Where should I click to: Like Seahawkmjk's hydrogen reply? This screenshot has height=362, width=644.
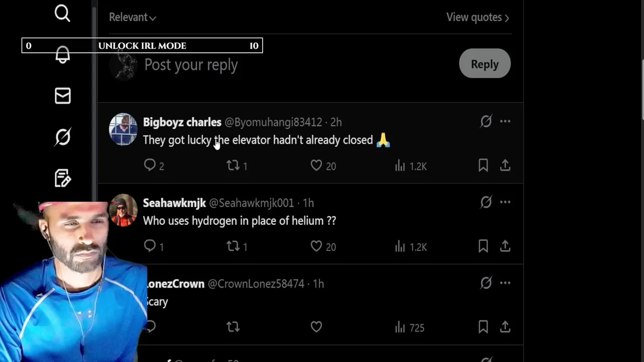[x=316, y=246]
